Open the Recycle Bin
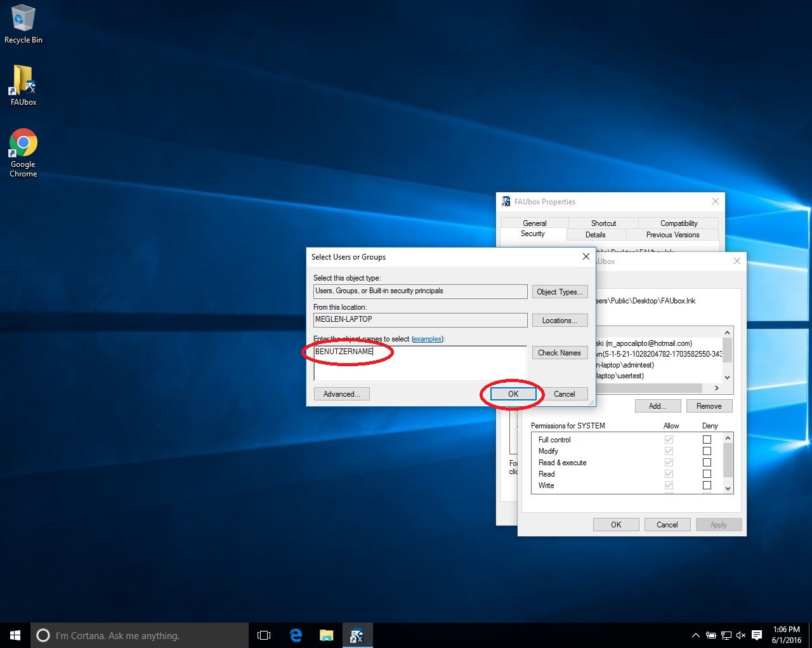Viewport: 812px width, 648px height. click(x=22, y=19)
